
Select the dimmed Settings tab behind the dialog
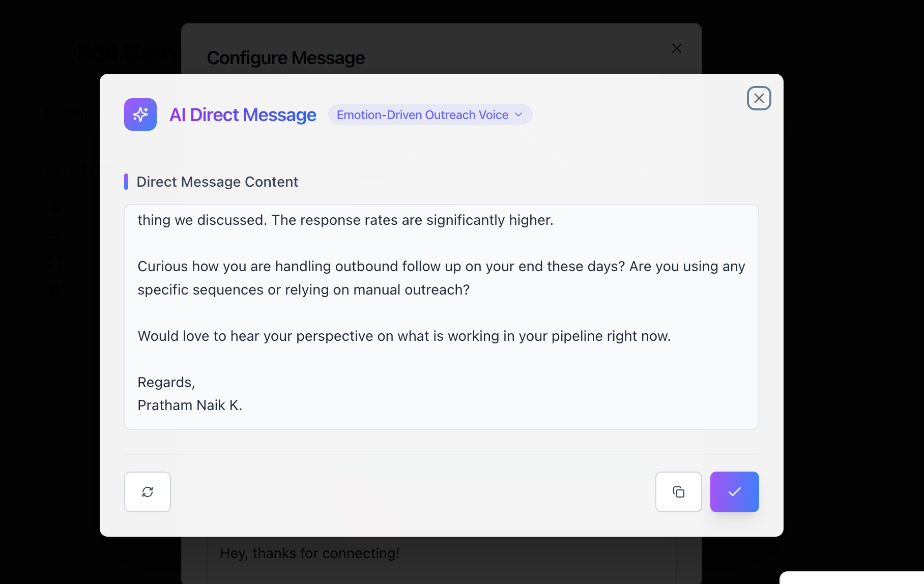71,113
